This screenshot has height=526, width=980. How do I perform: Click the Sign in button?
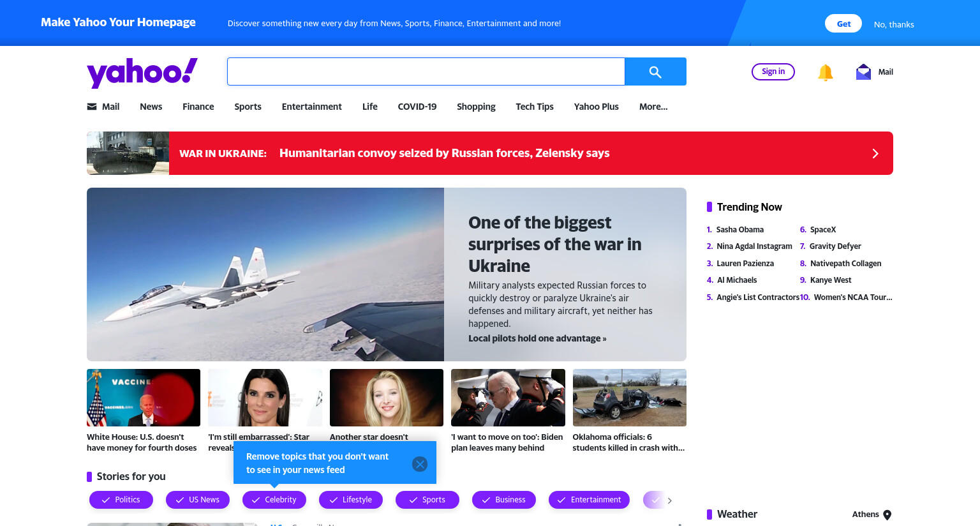point(773,71)
